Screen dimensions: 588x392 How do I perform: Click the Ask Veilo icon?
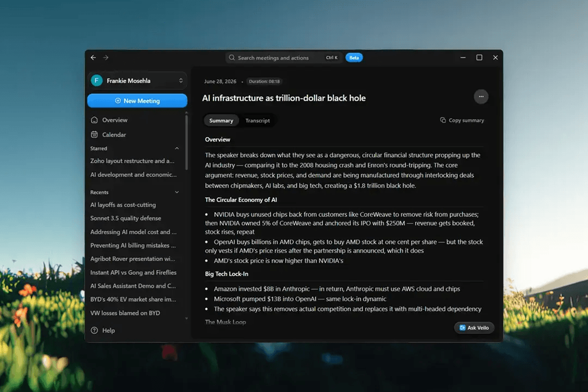click(x=462, y=328)
